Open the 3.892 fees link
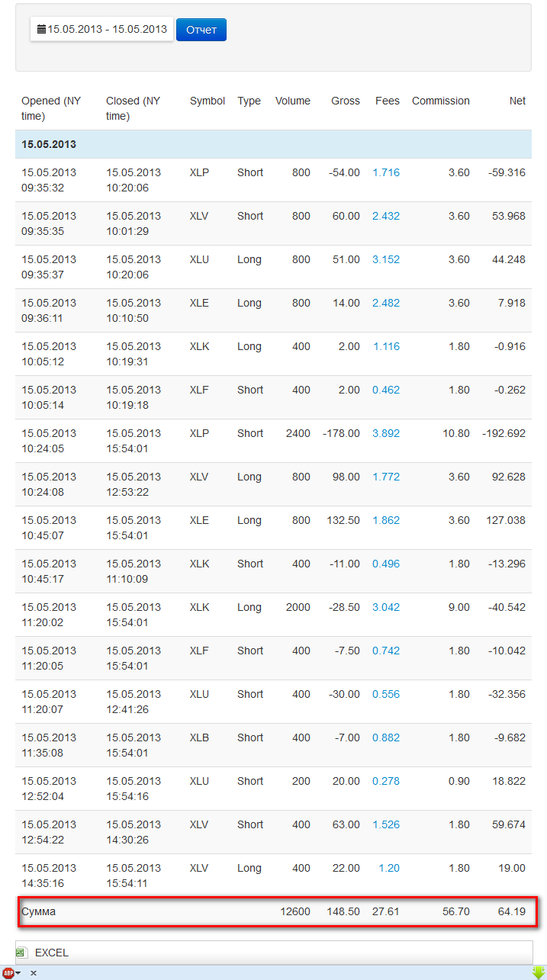 tap(386, 433)
